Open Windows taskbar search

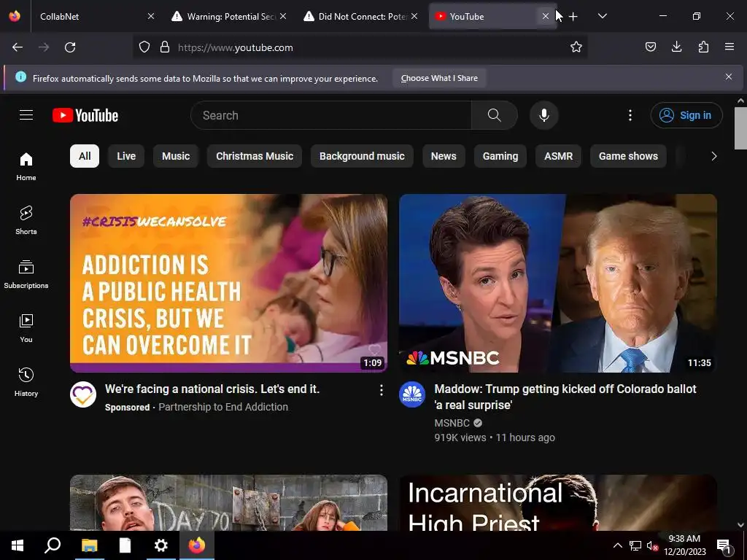pyautogui.click(x=53, y=545)
